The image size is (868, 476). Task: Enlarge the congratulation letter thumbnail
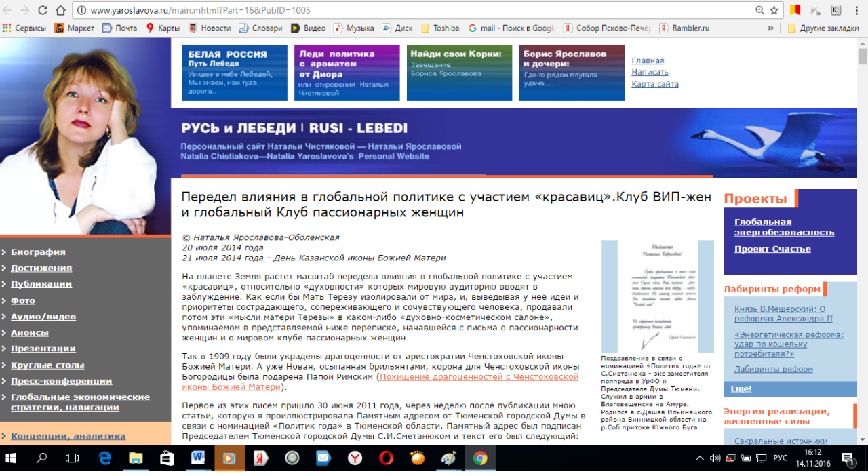point(657,296)
